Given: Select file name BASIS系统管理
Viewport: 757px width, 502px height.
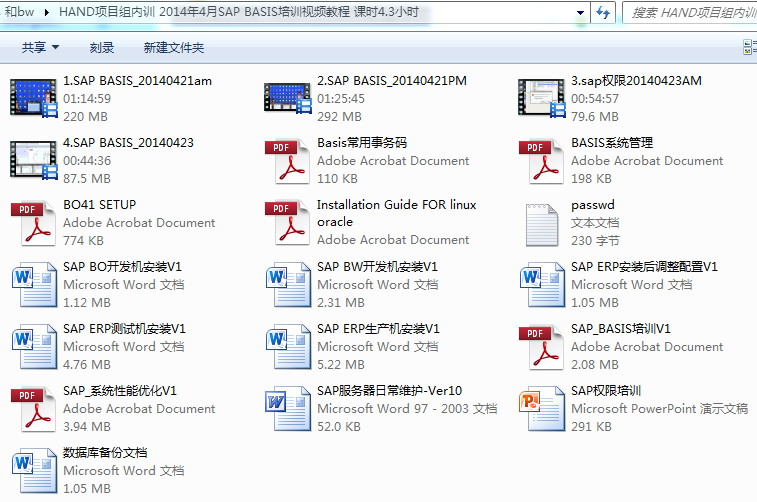Looking at the screenshot, I should click(x=612, y=143).
